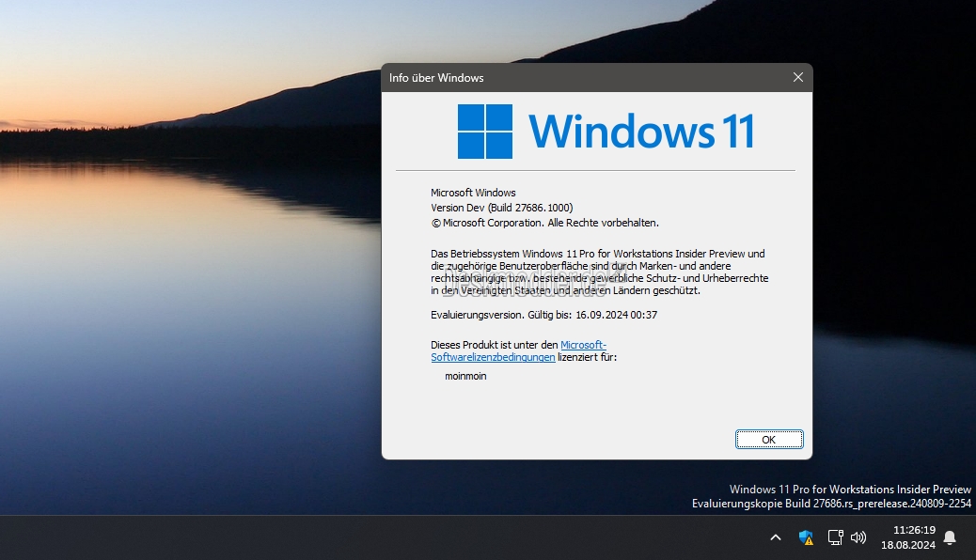Open the notification bell icon

950,537
